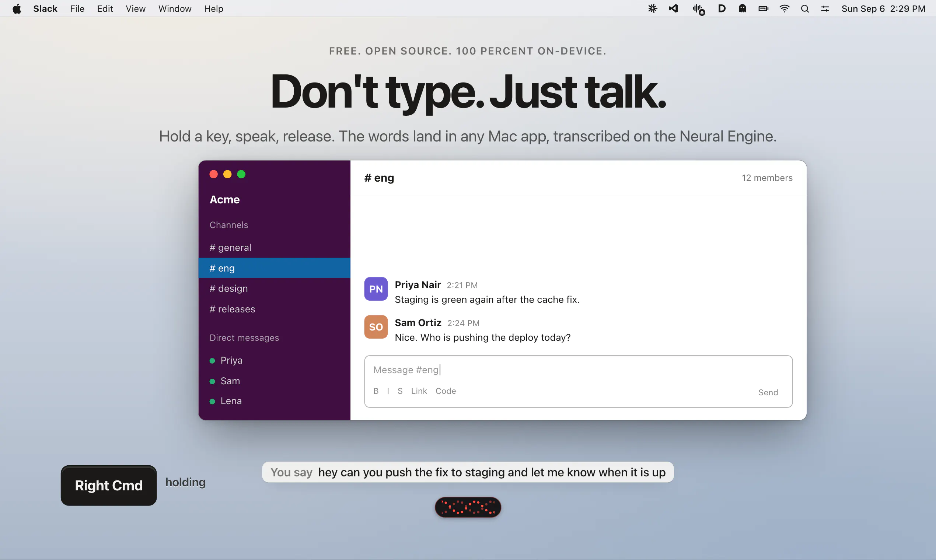Toggle italic formatting (I)
936x560 pixels.
[x=388, y=391]
